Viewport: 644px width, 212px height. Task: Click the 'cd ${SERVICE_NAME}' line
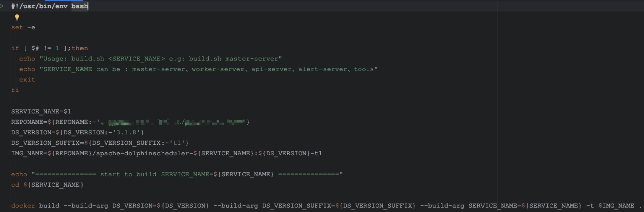point(47,185)
